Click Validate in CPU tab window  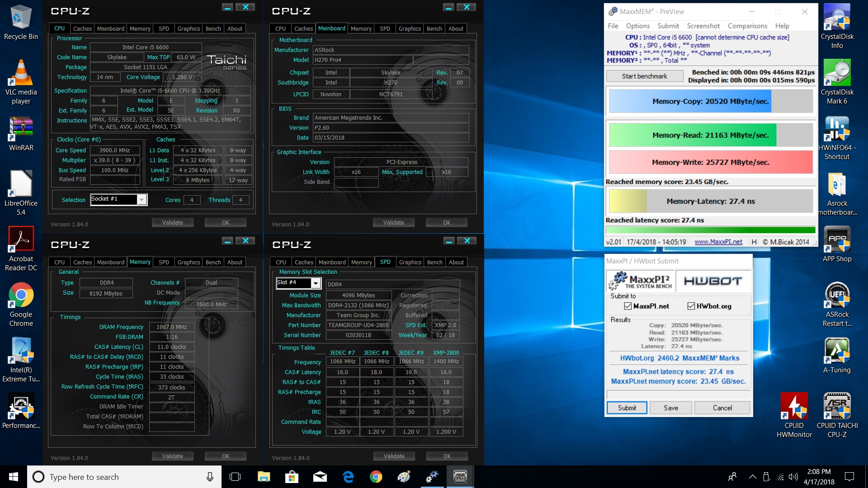172,222
